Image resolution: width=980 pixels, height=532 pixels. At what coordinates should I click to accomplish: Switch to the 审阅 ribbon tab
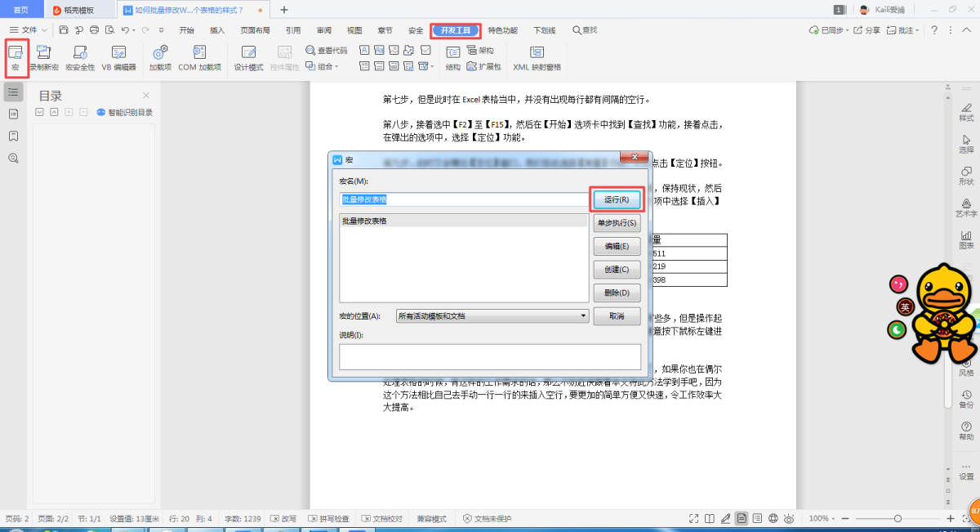tap(323, 30)
